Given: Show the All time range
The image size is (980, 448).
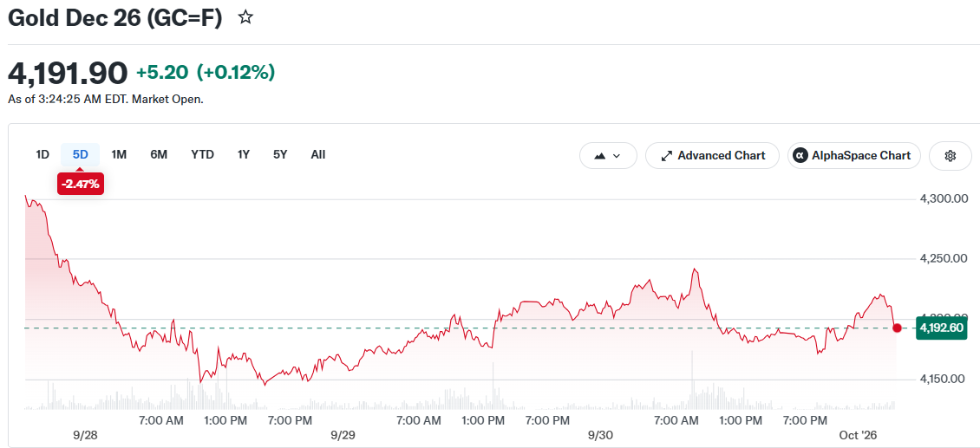Looking at the screenshot, I should 318,154.
